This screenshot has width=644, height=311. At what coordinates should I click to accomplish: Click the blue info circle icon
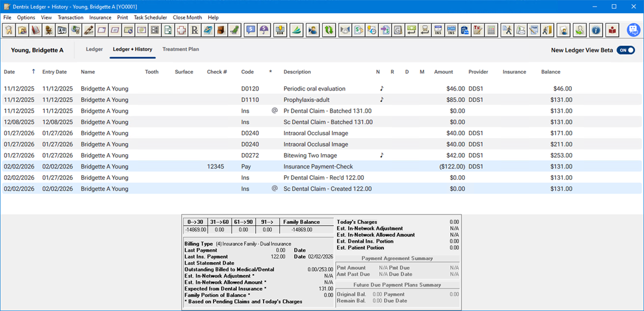click(595, 30)
